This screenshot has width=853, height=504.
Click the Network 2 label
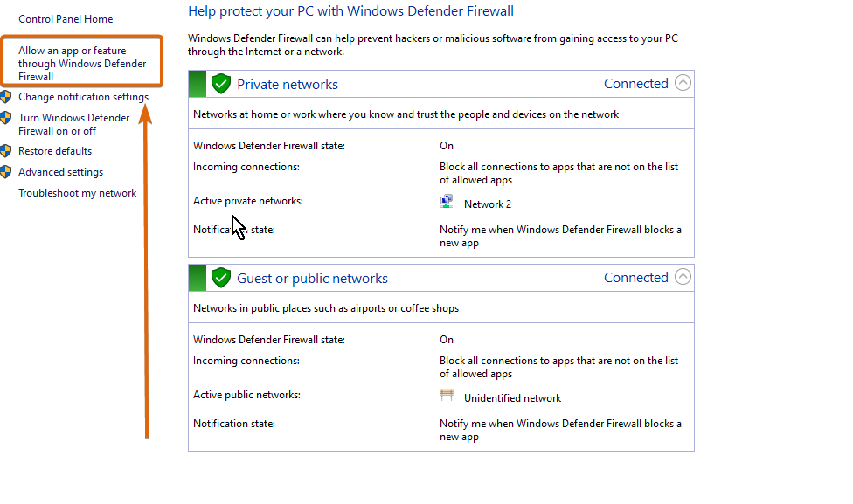pyautogui.click(x=488, y=204)
